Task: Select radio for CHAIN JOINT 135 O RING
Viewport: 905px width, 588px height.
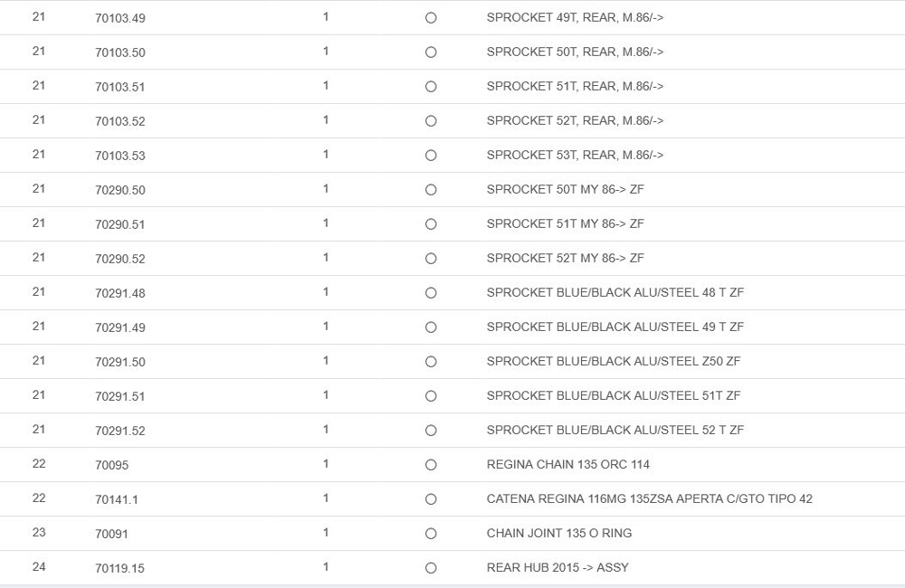Action: point(431,534)
